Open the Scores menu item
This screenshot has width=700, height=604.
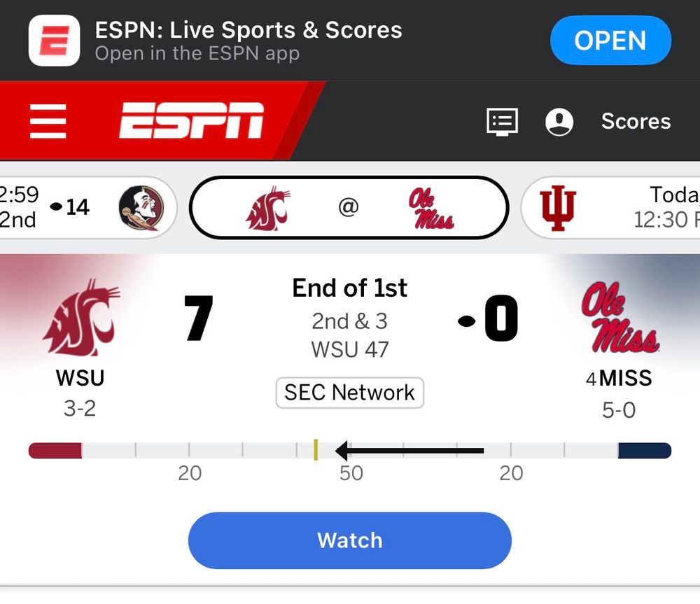(636, 122)
